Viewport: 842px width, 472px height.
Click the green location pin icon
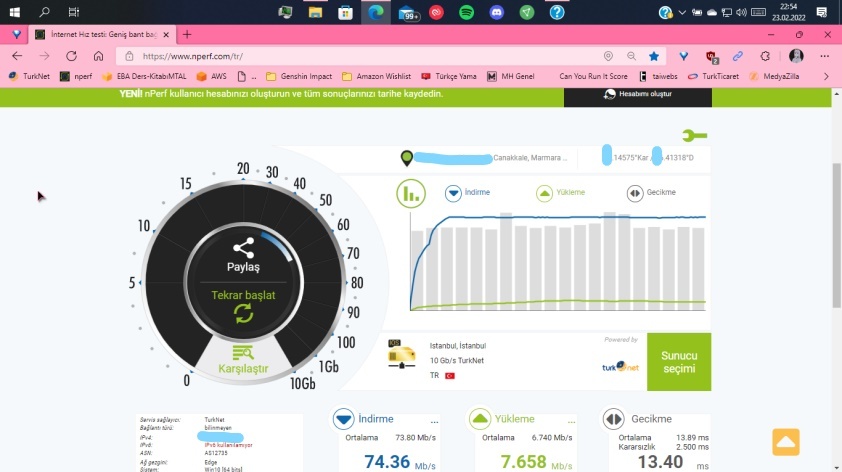coord(406,158)
